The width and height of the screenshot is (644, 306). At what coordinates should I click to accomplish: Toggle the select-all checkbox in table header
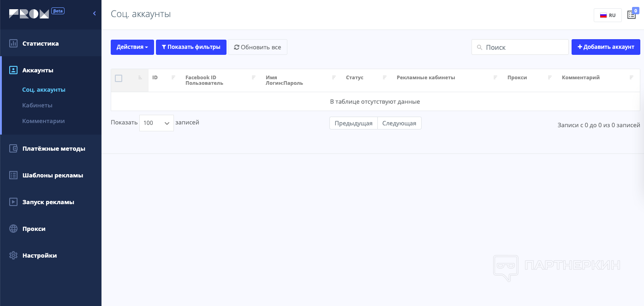[x=119, y=78]
